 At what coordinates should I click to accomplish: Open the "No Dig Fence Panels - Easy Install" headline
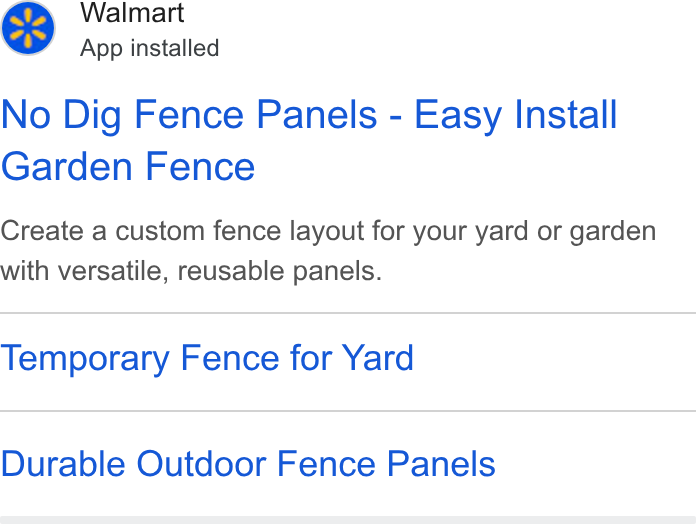click(x=309, y=115)
